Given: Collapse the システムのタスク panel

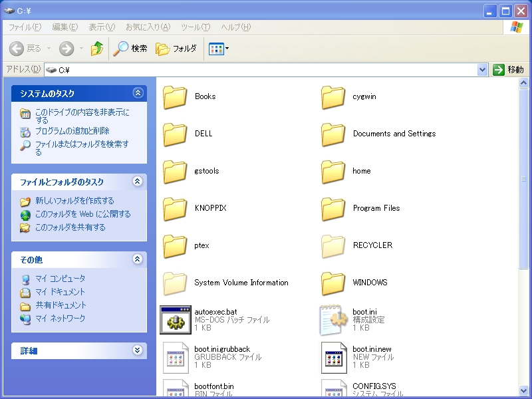Looking at the screenshot, I should pos(138,94).
